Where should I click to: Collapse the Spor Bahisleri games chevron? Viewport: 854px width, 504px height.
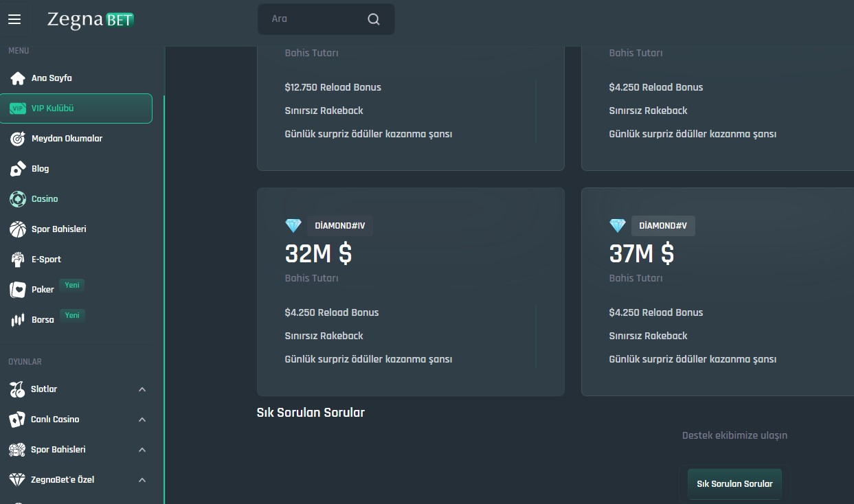pyautogui.click(x=142, y=450)
